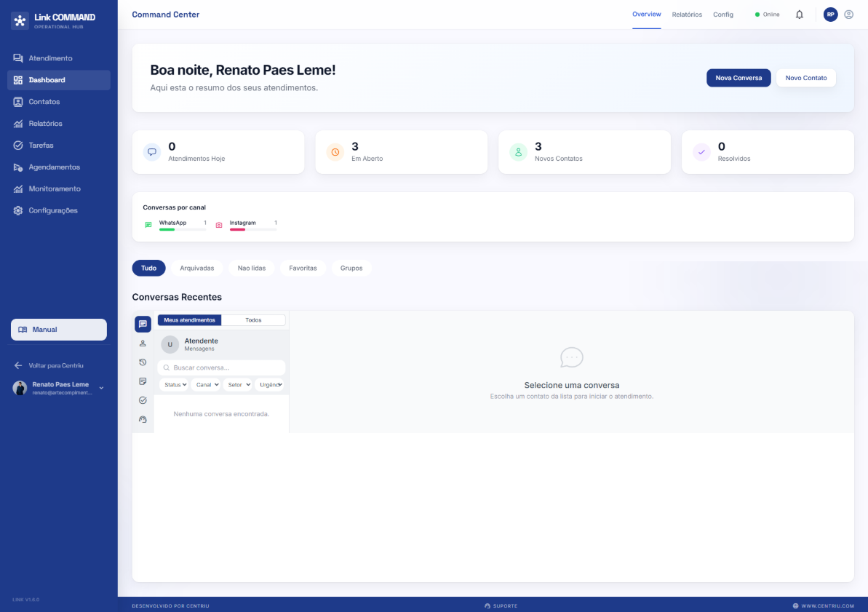Click the Em Aberto clock icon
The height and width of the screenshot is (612, 868).
point(335,152)
